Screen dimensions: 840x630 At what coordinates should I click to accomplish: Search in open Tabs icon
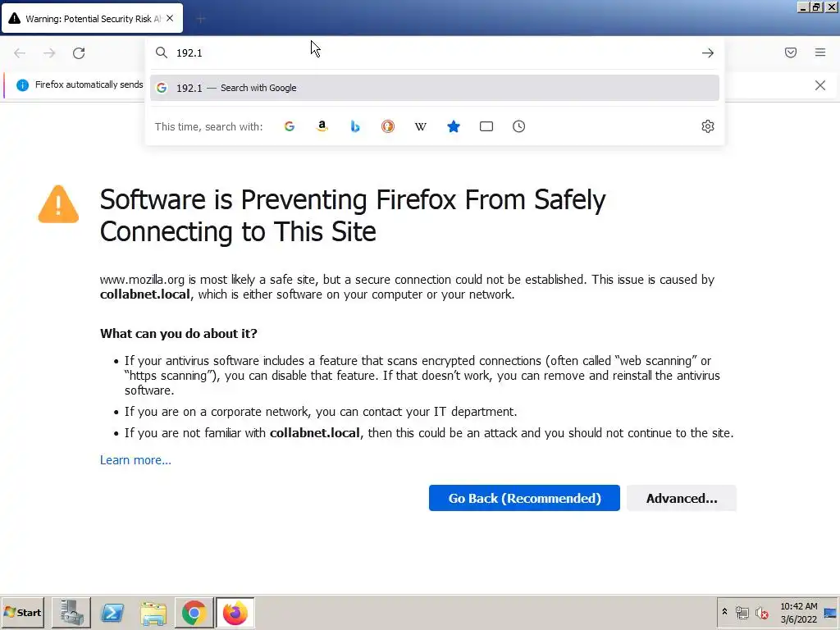click(486, 126)
